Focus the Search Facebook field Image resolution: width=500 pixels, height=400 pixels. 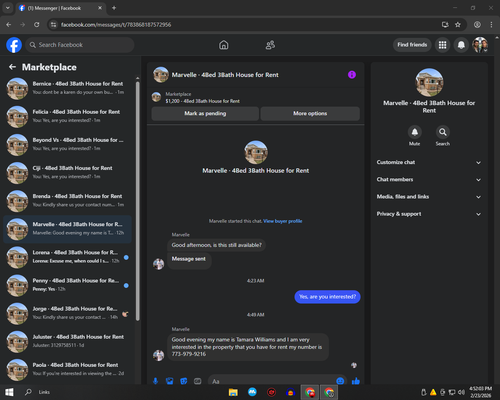point(80,45)
